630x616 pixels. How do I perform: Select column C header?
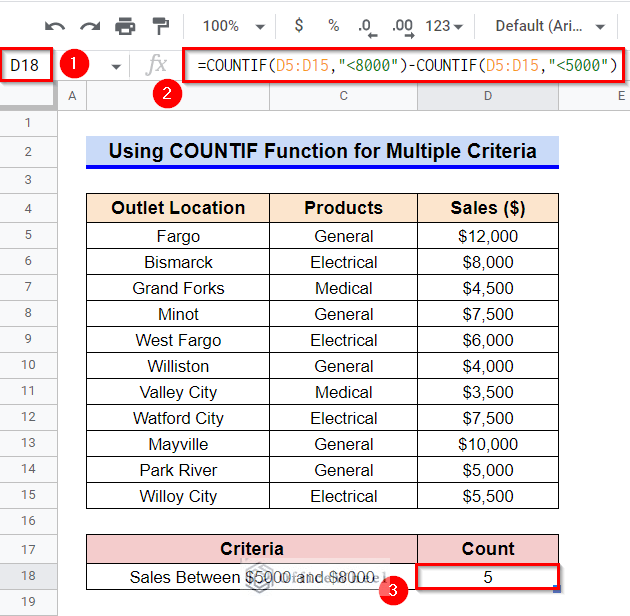[x=344, y=96]
